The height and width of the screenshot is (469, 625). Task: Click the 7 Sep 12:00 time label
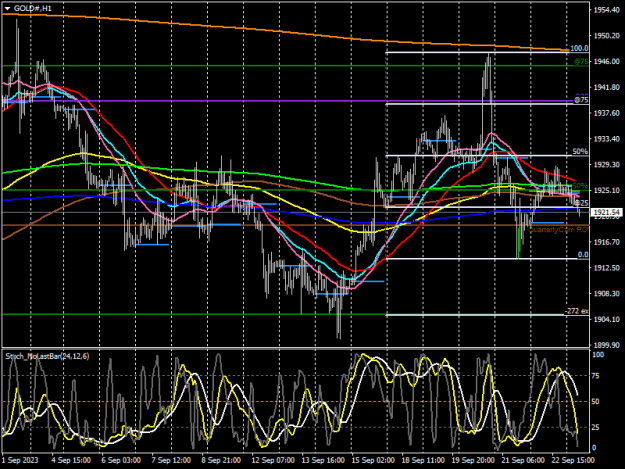[x=171, y=460]
